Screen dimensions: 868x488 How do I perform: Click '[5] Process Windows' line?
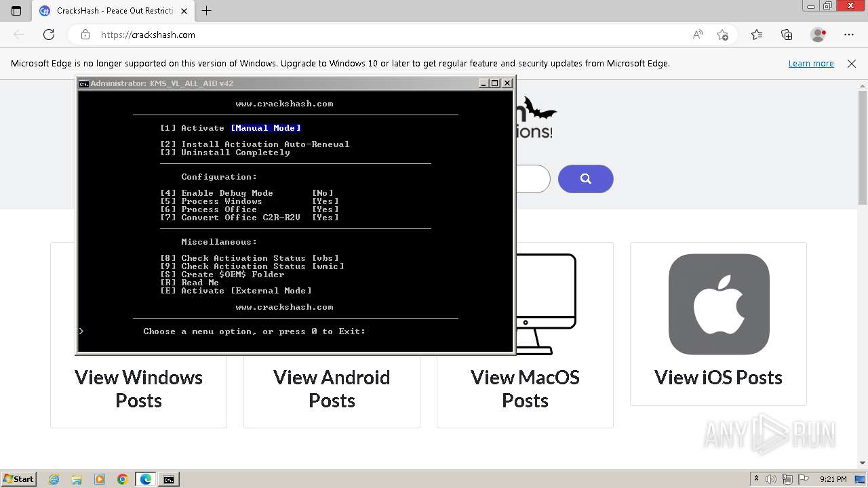(x=250, y=201)
